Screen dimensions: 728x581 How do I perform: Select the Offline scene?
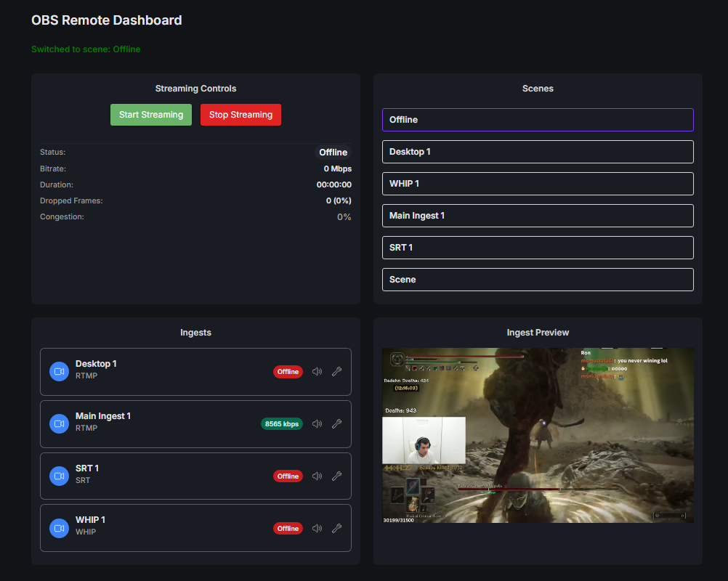(538, 119)
